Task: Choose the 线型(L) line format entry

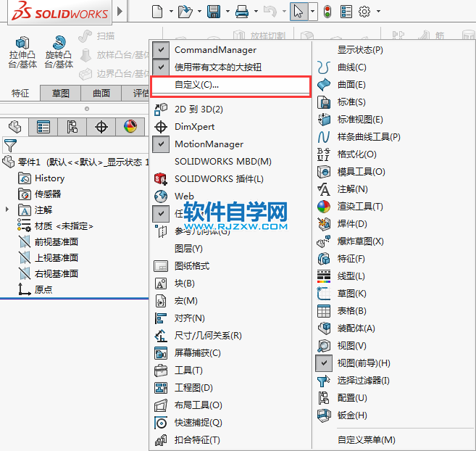Action: pyautogui.click(x=393, y=276)
